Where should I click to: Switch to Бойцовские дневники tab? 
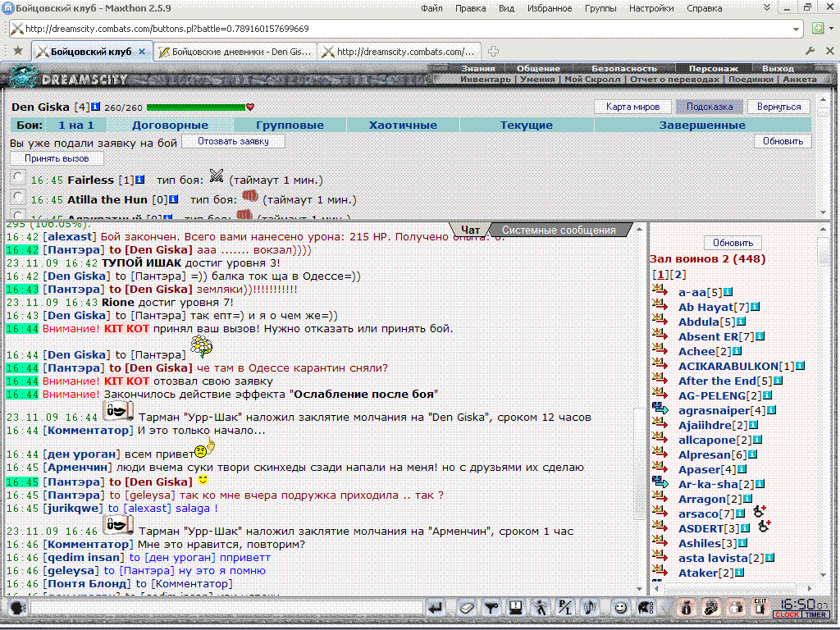click(235, 52)
